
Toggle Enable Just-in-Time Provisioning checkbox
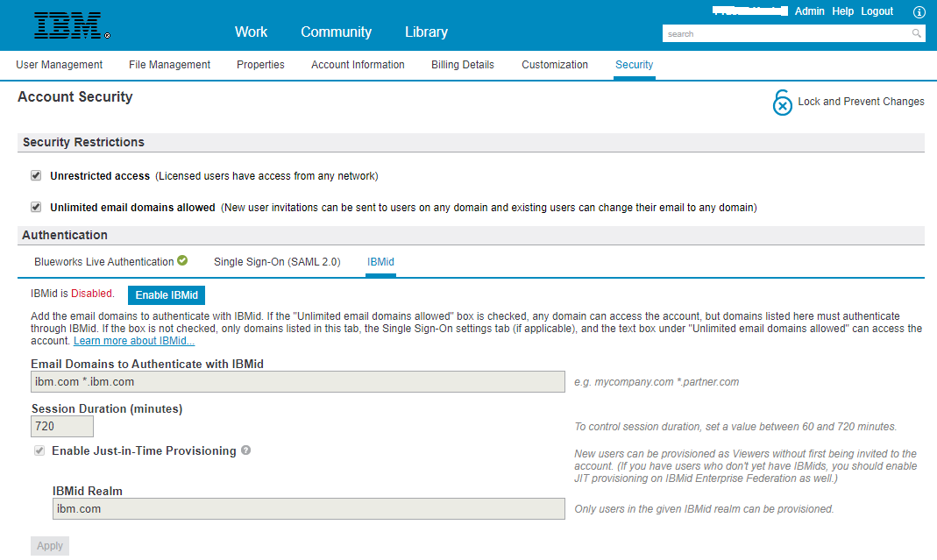(x=39, y=450)
